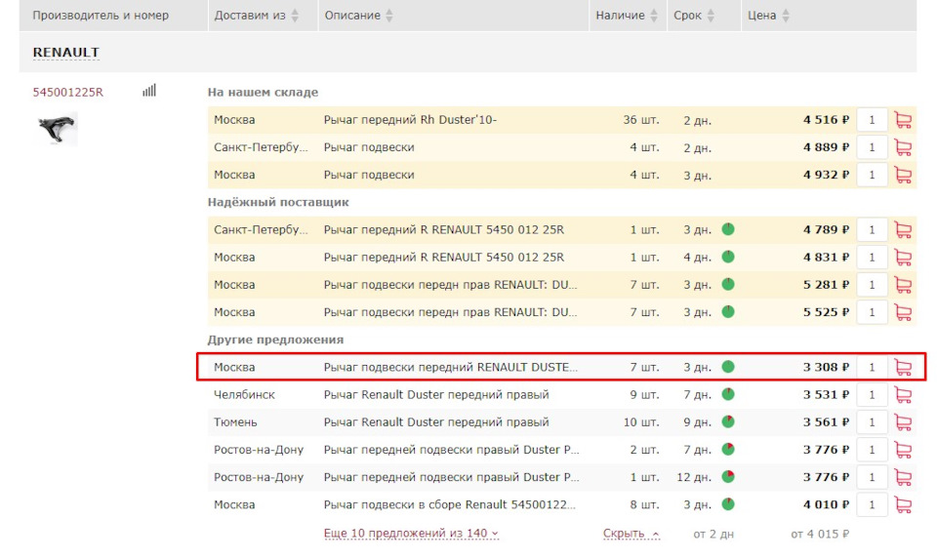Collapse offers with Скрыть link
This screenshot has width=937, height=560.
click(631, 533)
